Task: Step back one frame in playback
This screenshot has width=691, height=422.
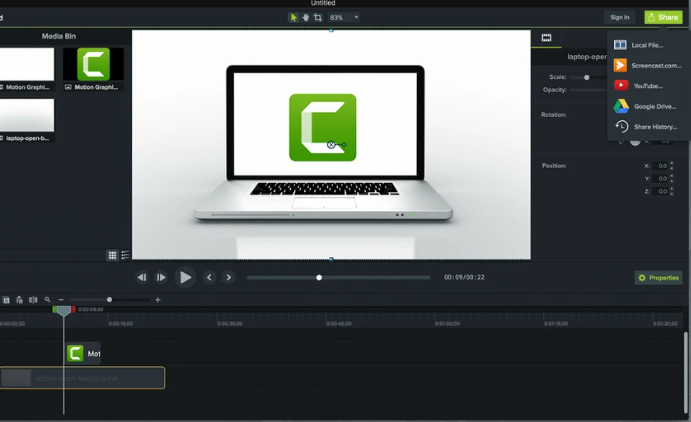Action: coord(142,278)
